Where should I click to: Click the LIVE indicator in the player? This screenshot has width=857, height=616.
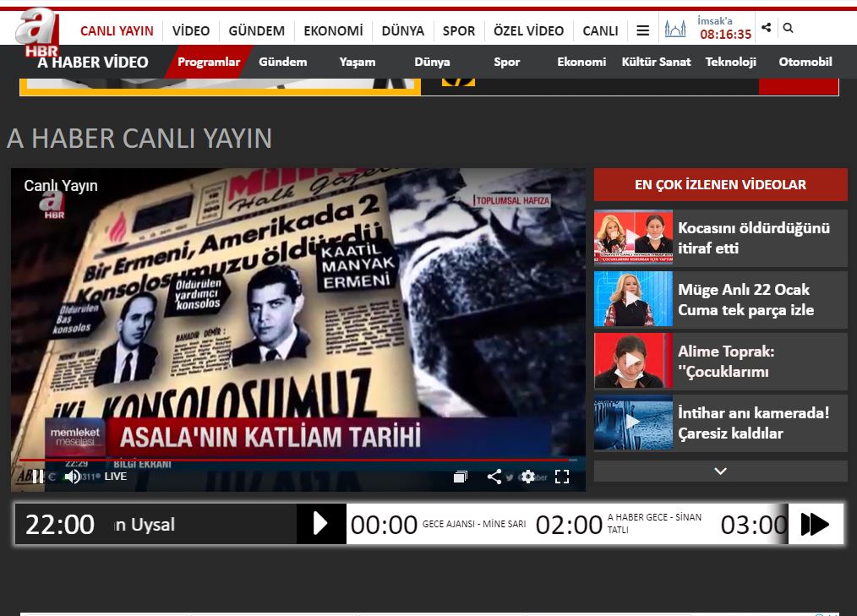pos(115,477)
